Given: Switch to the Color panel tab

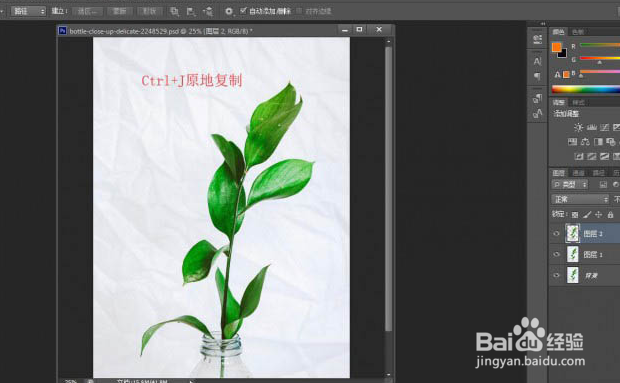Looking at the screenshot, I should (x=559, y=32).
